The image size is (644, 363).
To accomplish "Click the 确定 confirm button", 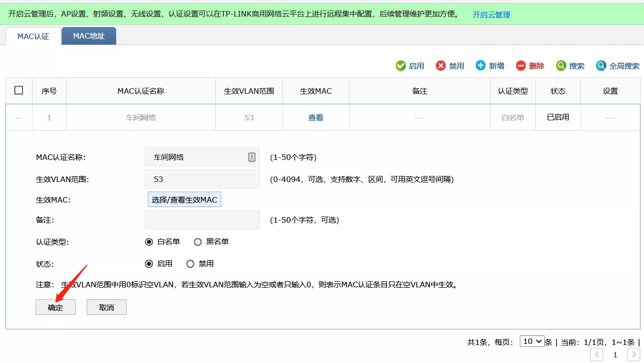I will 56,307.
